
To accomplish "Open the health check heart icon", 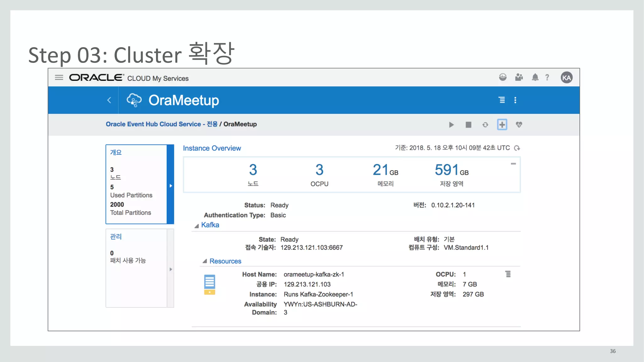I will click(519, 125).
